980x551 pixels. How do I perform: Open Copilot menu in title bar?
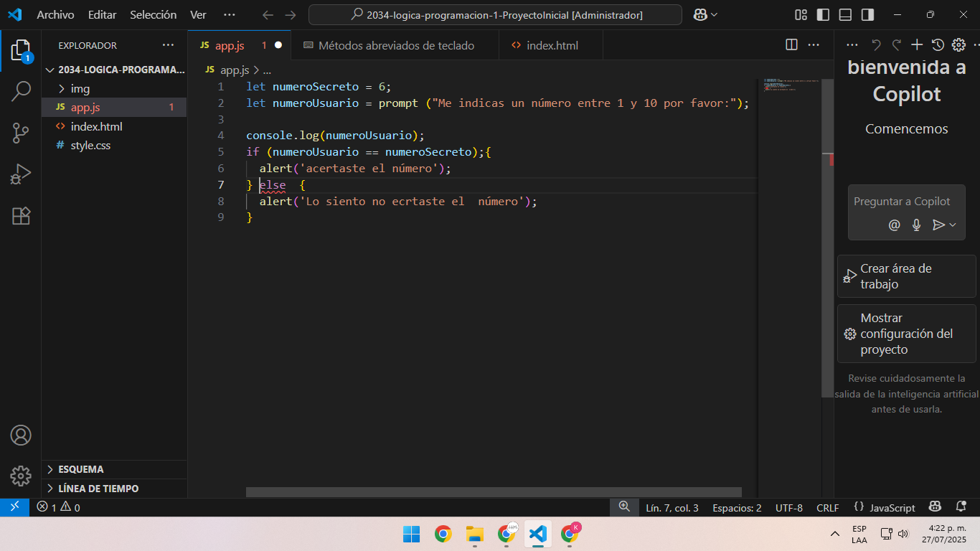[706, 14]
